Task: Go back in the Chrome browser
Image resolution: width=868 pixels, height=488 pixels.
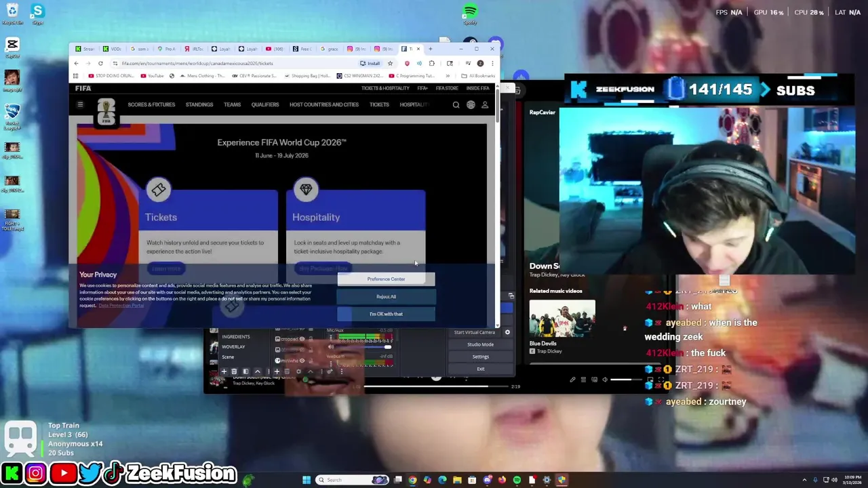Action: [76, 63]
